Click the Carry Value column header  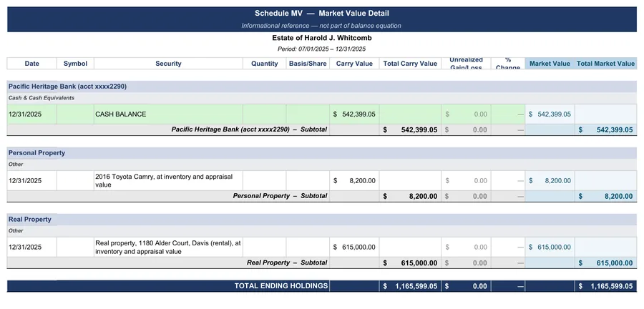coord(354,64)
